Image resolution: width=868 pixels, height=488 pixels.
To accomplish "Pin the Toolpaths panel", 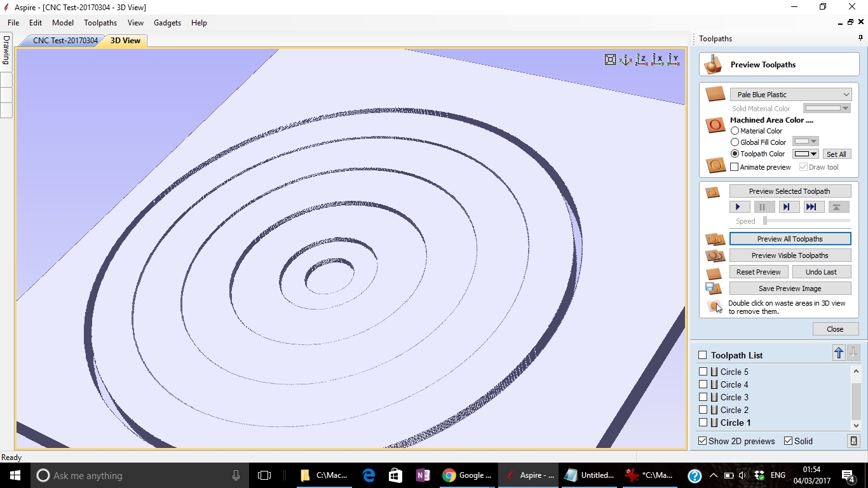I will 861,39.
